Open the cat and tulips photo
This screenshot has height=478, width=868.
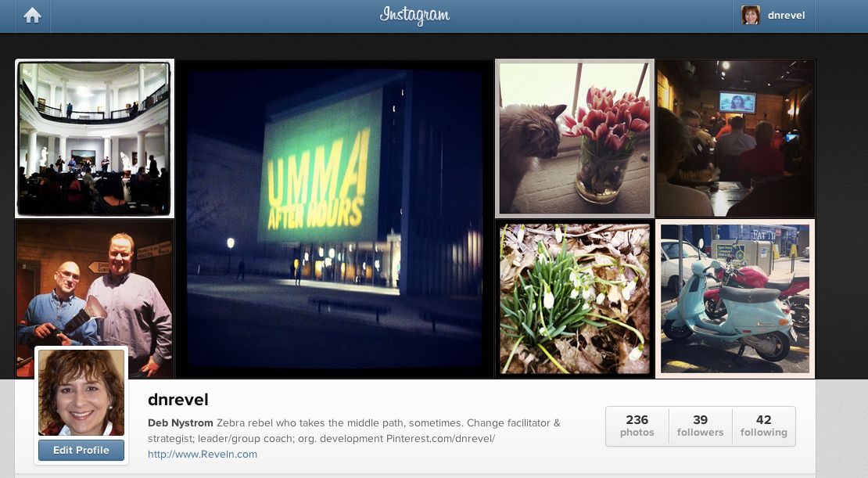[x=575, y=138]
